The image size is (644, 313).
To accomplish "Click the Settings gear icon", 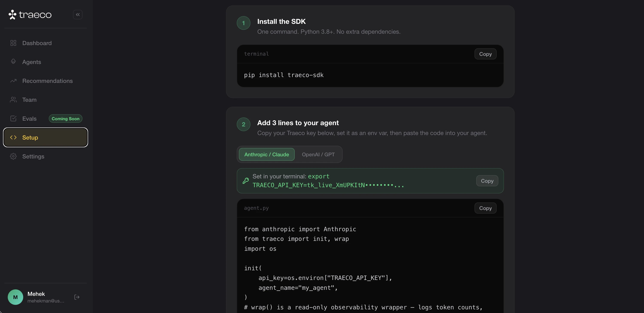I will (x=13, y=156).
